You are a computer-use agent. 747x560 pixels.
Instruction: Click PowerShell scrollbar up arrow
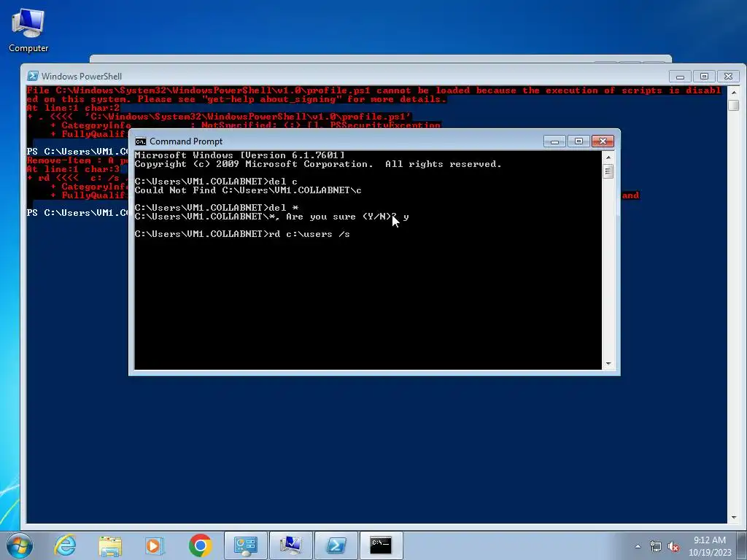tap(734, 93)
